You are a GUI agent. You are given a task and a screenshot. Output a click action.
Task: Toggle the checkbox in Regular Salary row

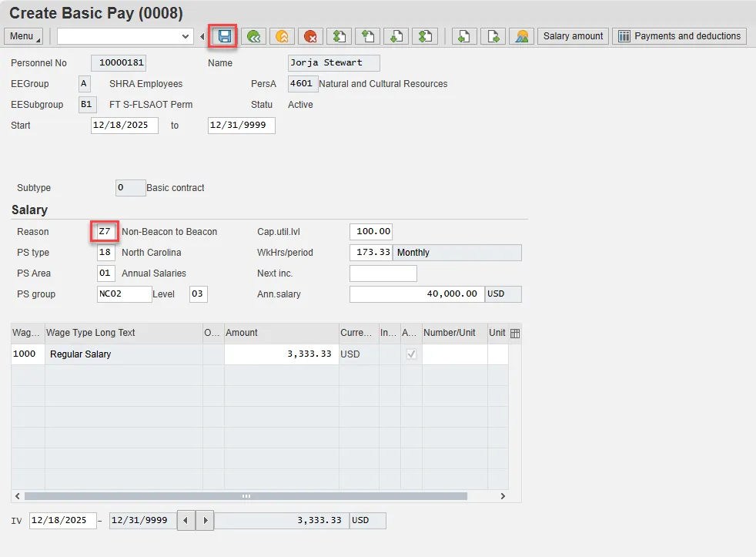411,354
